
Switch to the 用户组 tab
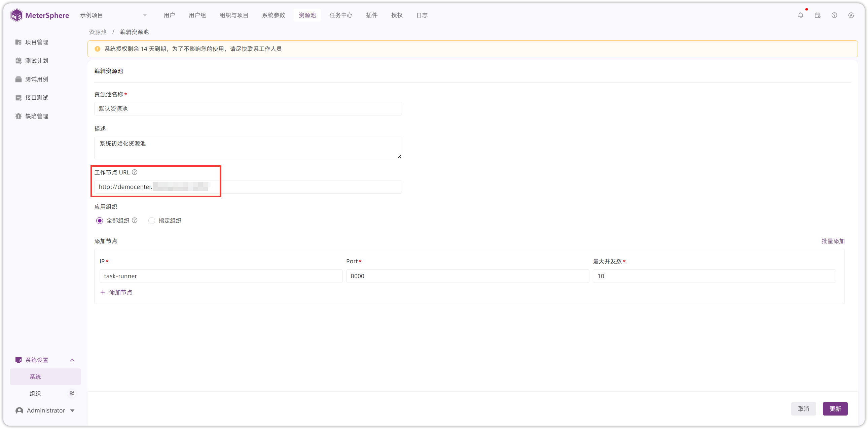pyautogui.click(x=197, y=15)
